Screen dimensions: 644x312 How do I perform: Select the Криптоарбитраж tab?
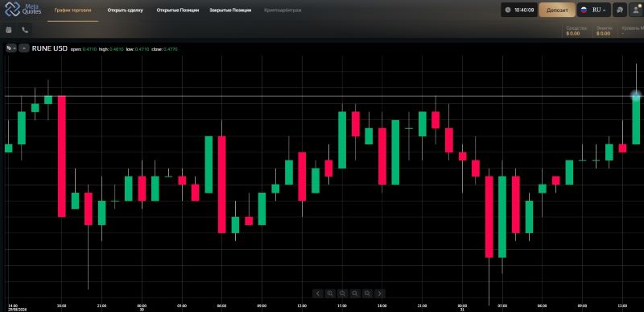tap(283, 10)
